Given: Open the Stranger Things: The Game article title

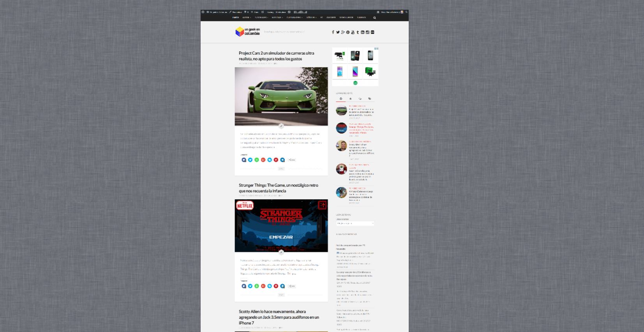Looking at the screenshot, I should (x=278, y=188).
